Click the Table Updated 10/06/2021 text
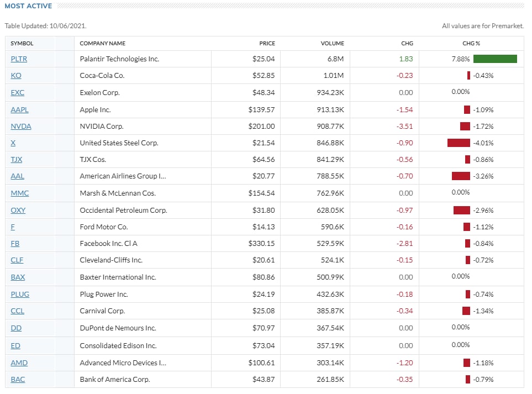Viewport: 532px width, 394px height. tap(45, 26)
